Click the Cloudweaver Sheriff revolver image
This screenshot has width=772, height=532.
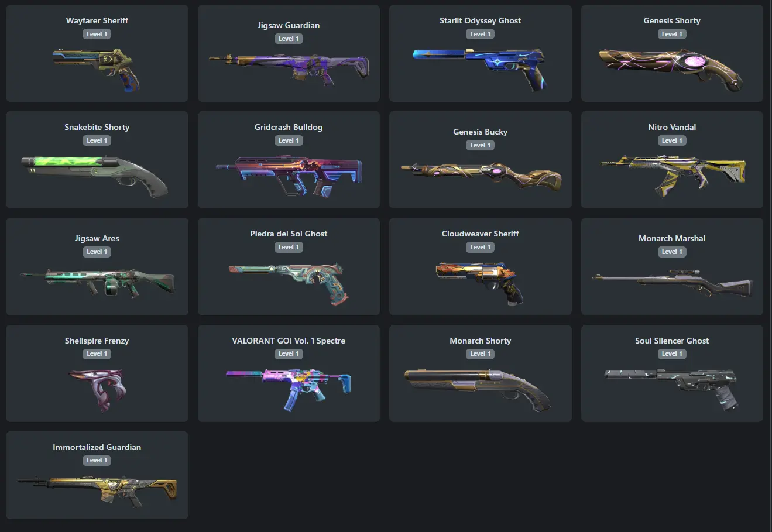point(480,282)
